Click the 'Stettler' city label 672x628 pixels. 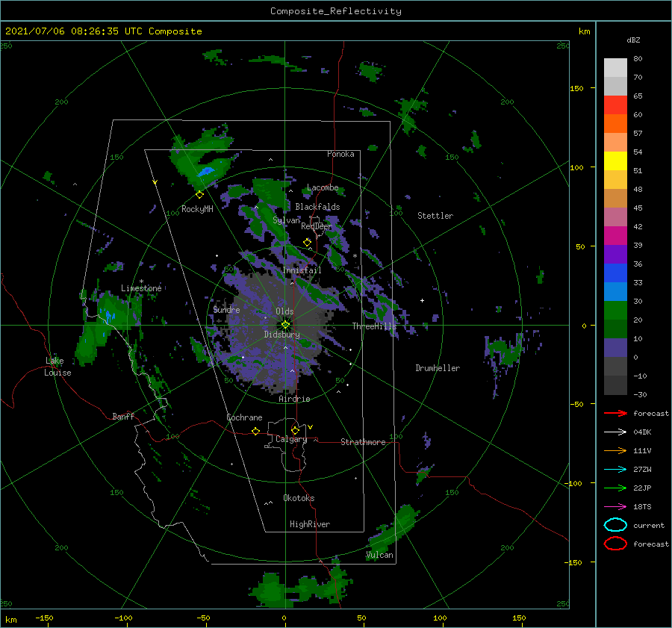pyautogui.click(x=435, y=216)
